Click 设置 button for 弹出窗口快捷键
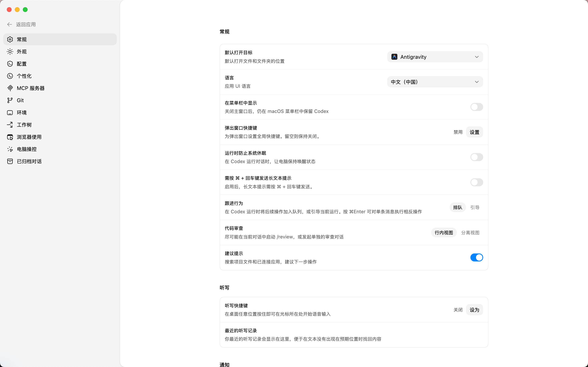 click(474, 132)
